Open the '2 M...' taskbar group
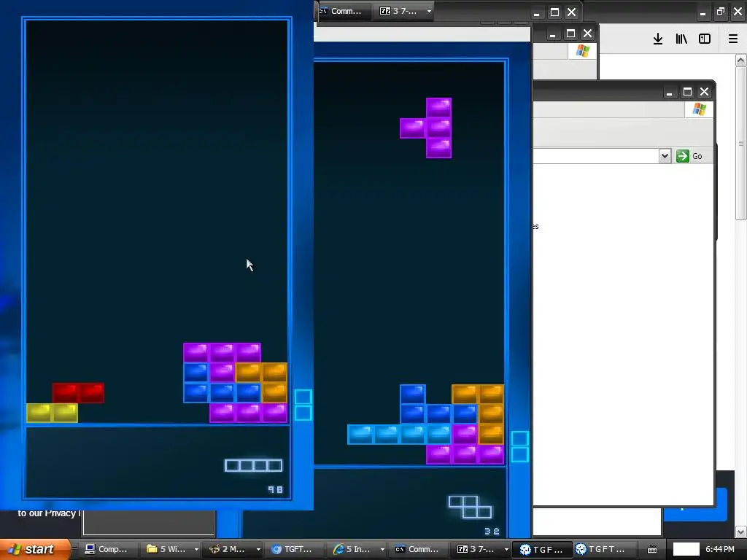Image resolution: width=747 pixels, height=560 pixels. [x=228, y=549]
